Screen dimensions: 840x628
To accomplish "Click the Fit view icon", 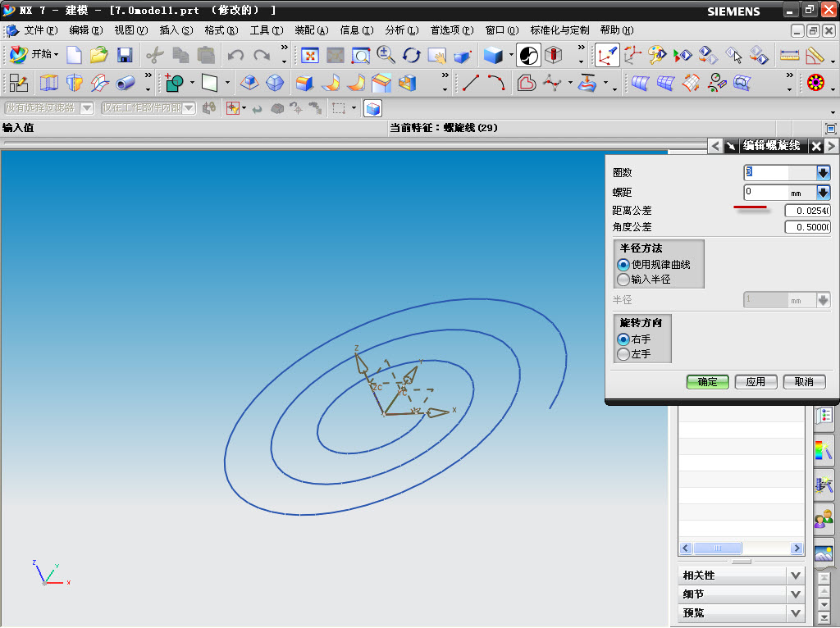I will click(x=309, y=55).
